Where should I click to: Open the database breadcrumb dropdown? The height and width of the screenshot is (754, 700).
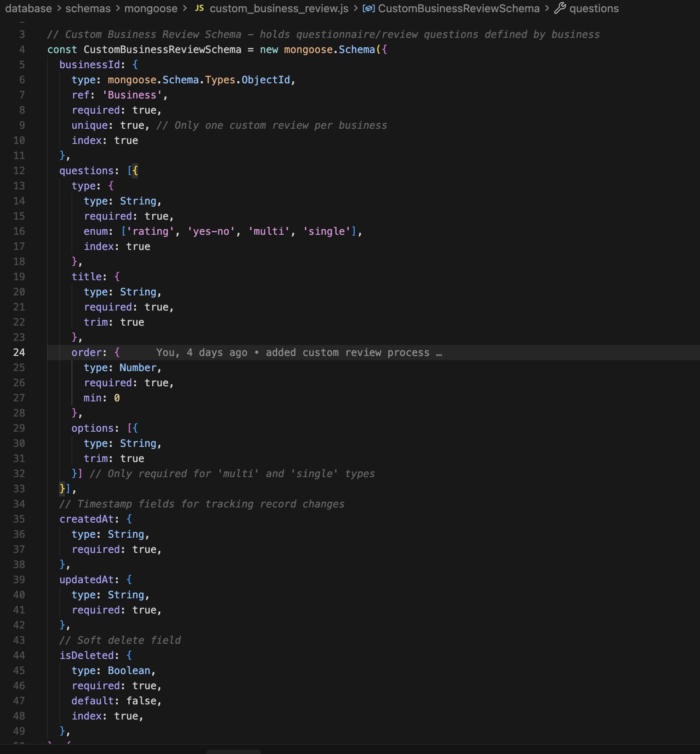click(x=28, y=8)
